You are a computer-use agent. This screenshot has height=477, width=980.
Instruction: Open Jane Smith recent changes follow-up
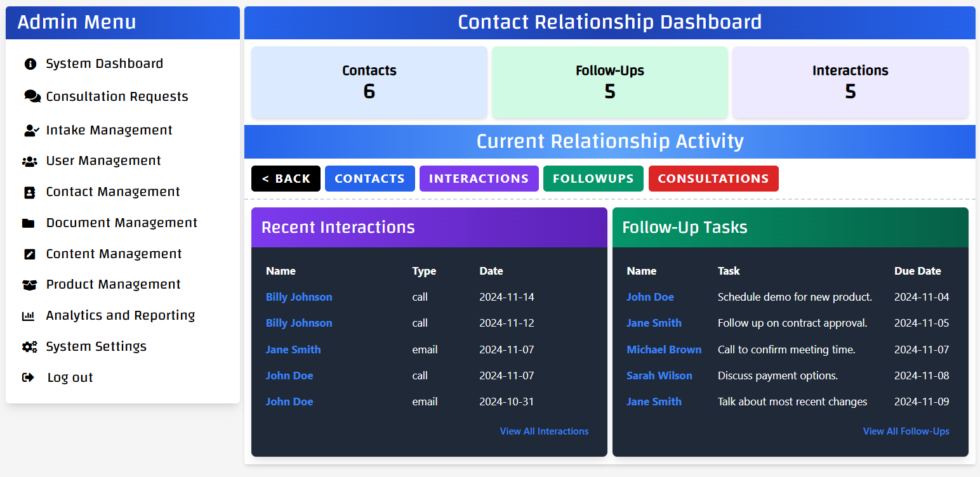(x=654, y=402)
